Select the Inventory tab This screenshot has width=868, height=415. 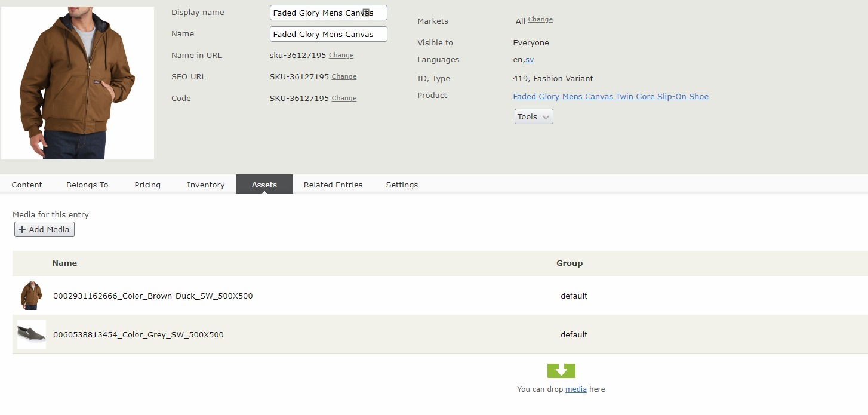pos(205,185)
